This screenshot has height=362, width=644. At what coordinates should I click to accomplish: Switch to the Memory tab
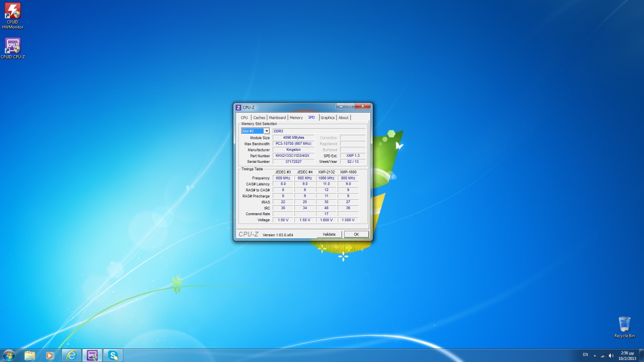pos(296,118)
